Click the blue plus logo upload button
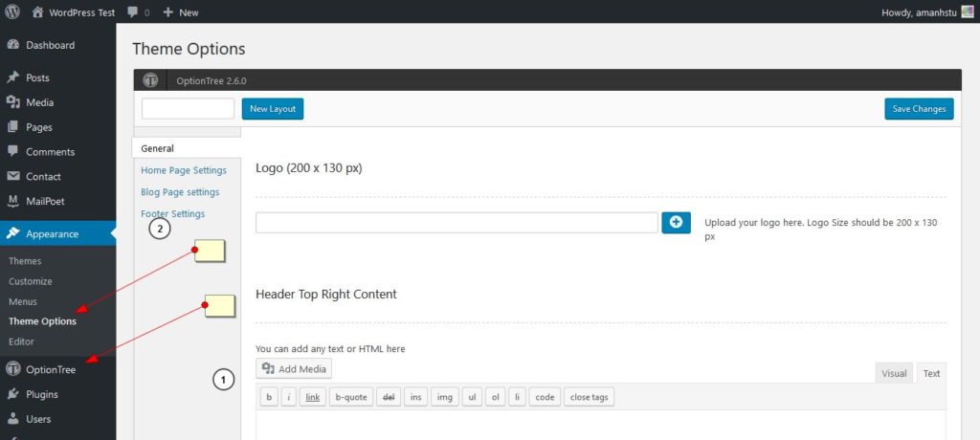 pos(677,223)
